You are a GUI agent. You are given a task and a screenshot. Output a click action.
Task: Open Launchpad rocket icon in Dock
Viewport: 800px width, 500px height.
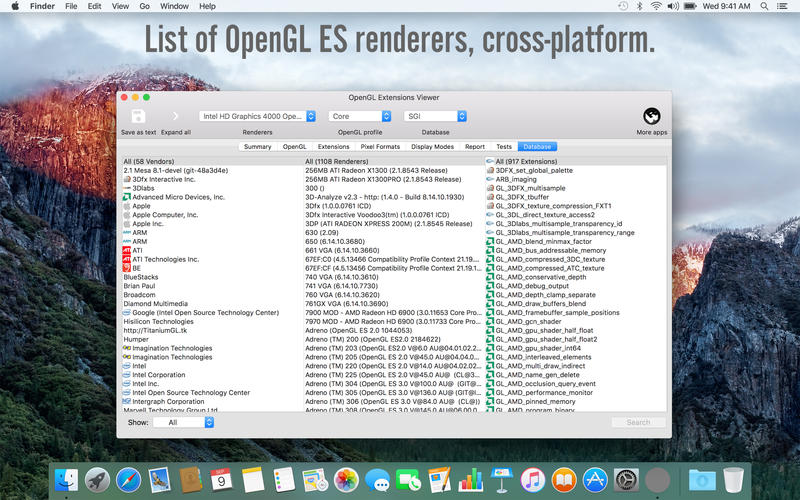pos(97,480)
